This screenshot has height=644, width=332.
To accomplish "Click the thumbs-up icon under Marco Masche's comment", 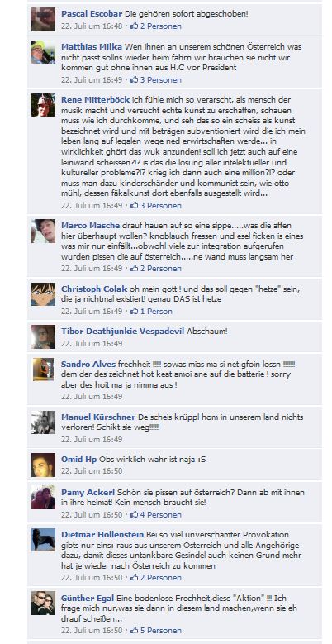I will click(134, 268).
